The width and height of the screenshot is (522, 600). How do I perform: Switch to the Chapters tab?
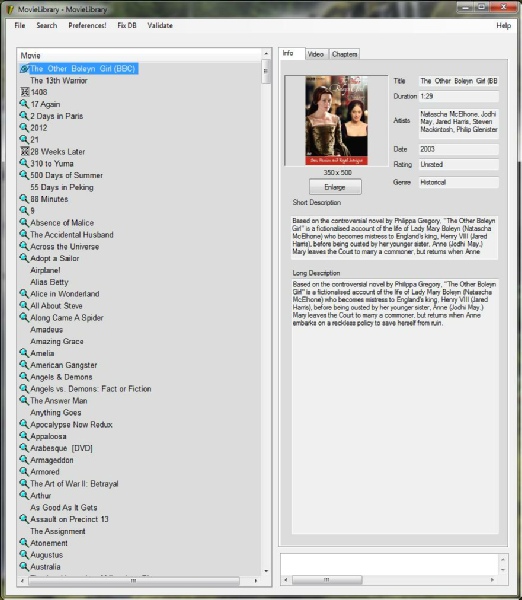click(x=344, y=54)
